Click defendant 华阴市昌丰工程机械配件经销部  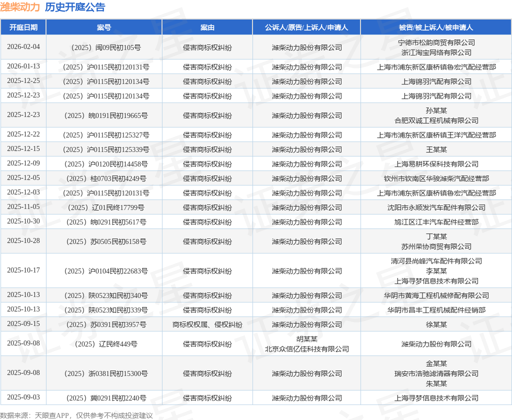pyautogui.click(x=436, y=310)
